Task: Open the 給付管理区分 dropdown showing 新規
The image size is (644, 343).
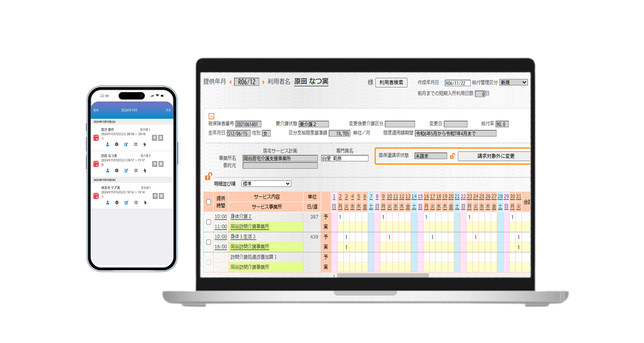Action: click(x=513, y=82)
